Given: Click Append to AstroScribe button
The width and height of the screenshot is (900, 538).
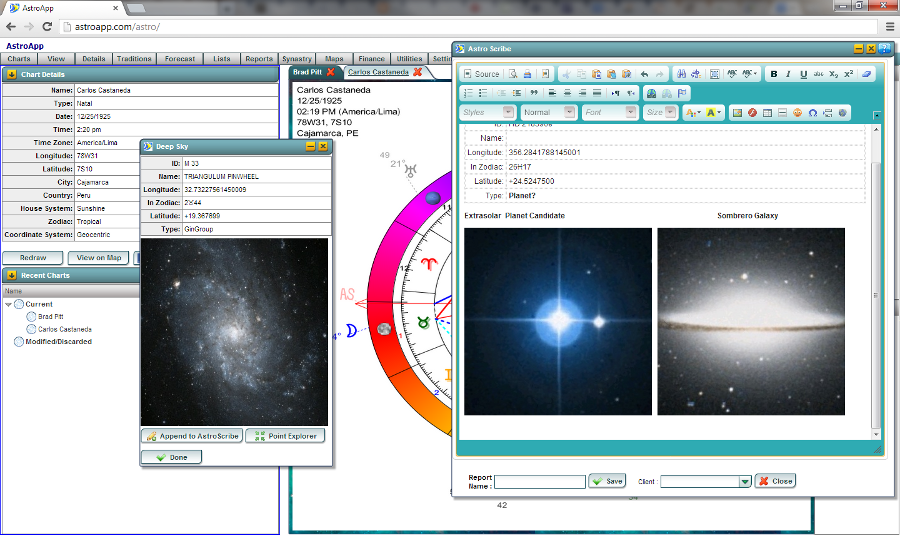Looking at the screenshot, I should 191,437.
